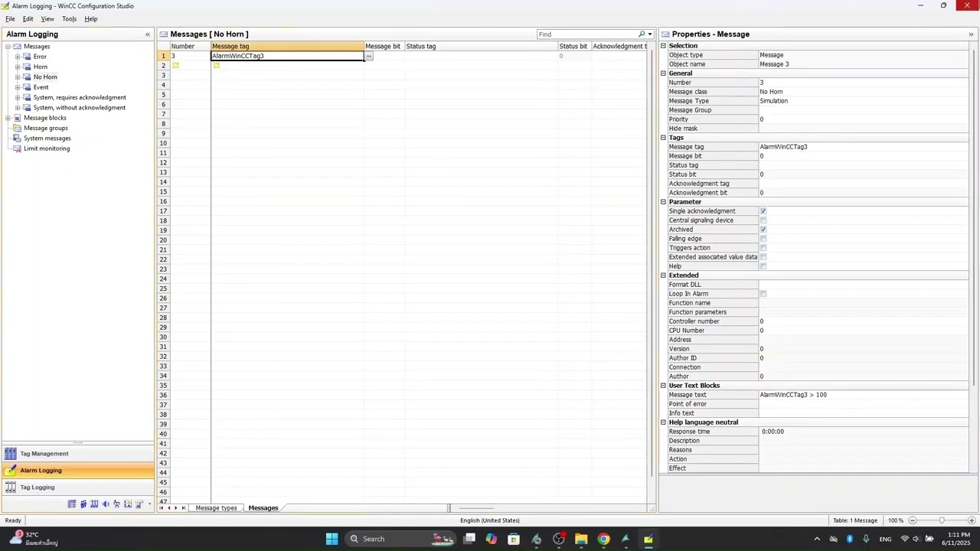Viewport: 980px width, 551px height.
Task: Go to the first sheet tab arrow
Action: 161,508
